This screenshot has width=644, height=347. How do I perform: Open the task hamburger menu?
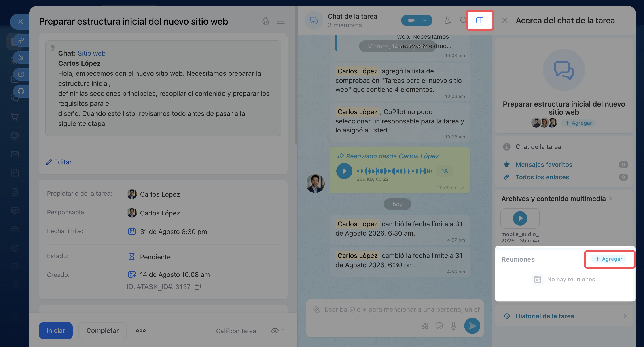pyautogui.click(x=281, y=21)
